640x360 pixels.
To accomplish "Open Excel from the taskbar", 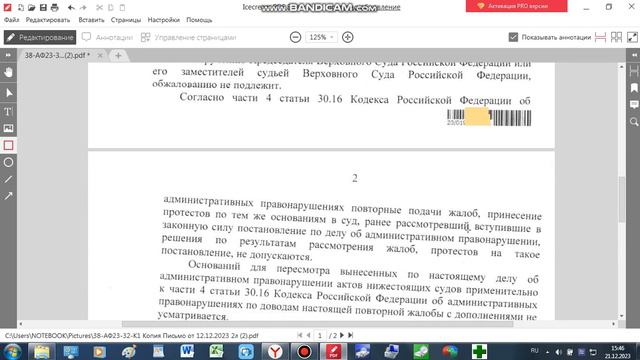I will click(216, 351).
